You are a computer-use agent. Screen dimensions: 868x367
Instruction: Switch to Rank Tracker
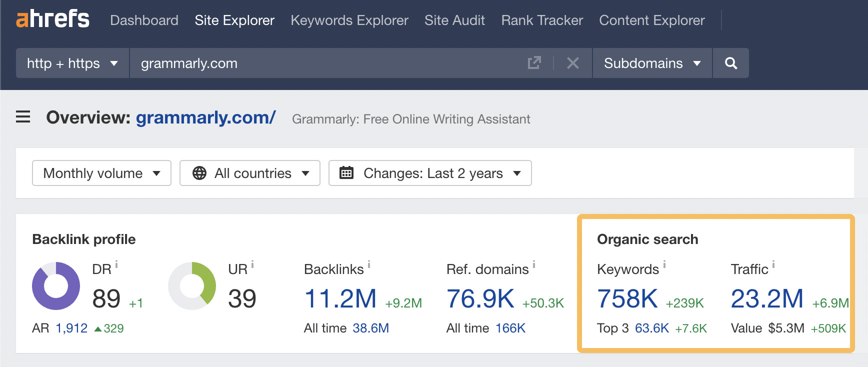tap(542, 20)
